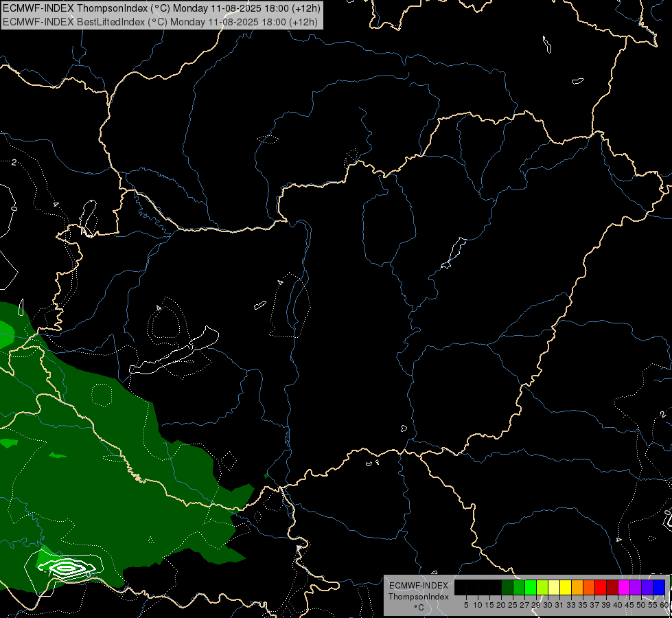Image resolution: width=672 pixels, height=618 pixels.
Task: Click the legend tick label 60
Action: pos(664,605)
